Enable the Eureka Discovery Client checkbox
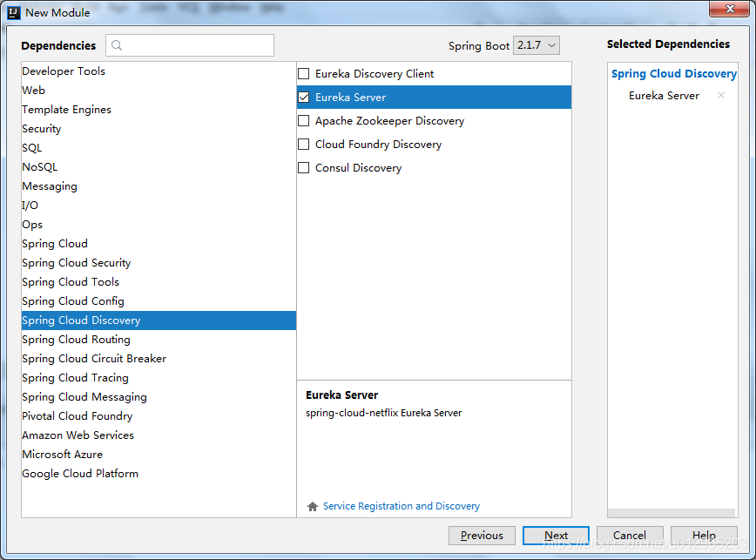The image size is (756, 560). click(304, 74)
